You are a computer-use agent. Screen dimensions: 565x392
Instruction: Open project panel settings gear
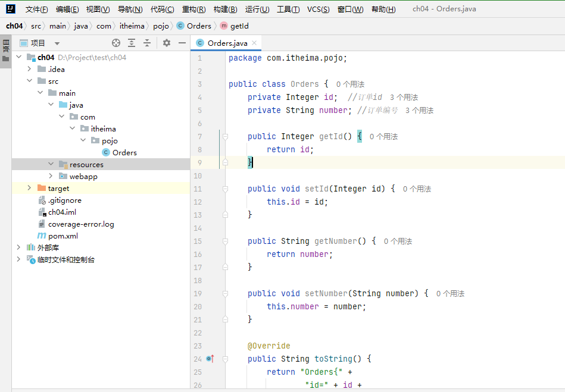click(167, 43)
